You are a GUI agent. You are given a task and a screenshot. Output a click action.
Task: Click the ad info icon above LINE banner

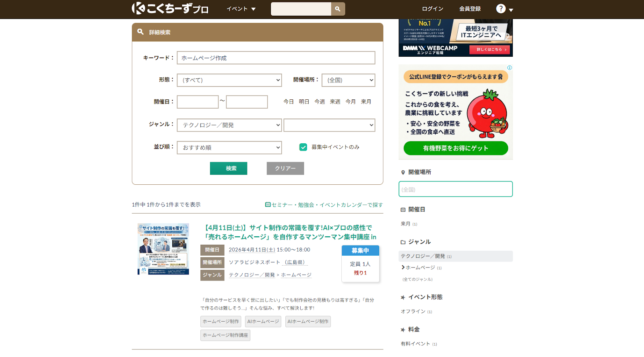tap(510, 68)
